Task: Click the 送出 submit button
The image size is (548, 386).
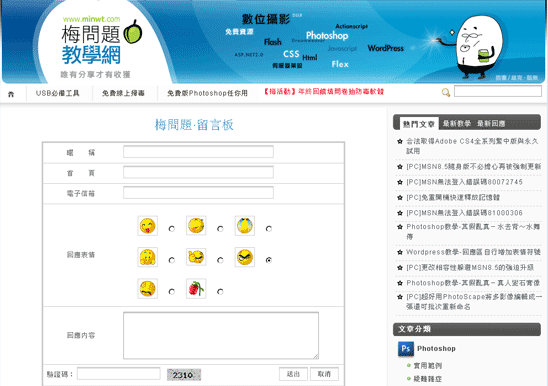Action: click(x=293, y=374)
